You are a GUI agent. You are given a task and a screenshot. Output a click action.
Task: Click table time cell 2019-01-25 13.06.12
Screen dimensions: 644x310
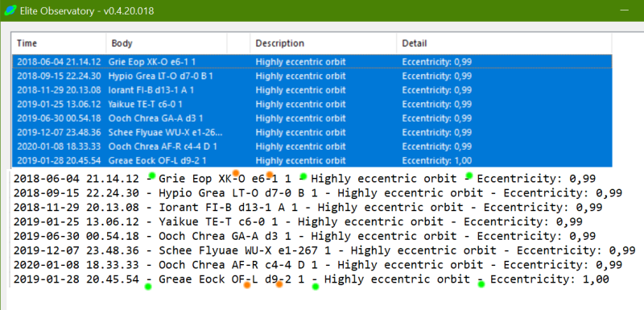[59, 105]
